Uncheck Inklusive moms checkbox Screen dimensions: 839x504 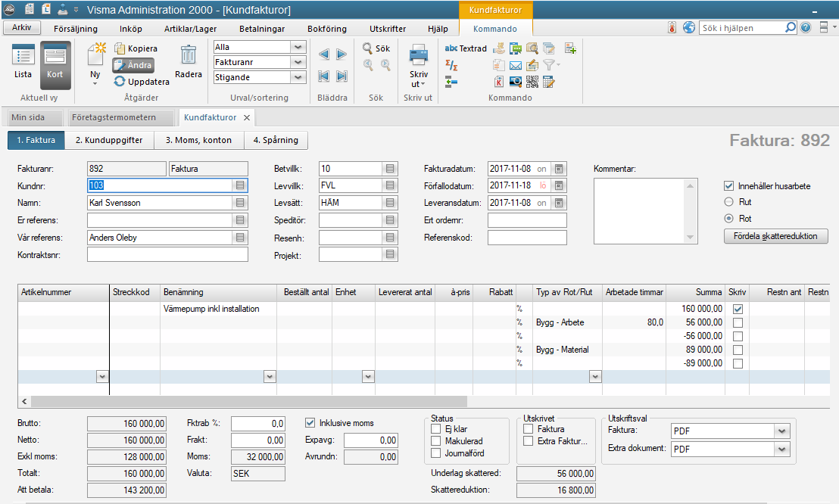pyautogui.click(x=310, y=423)
